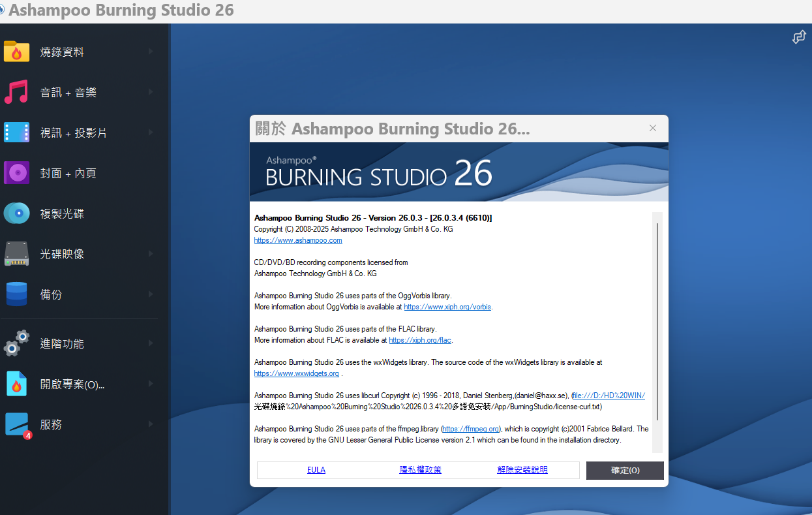This screenshot has height=515, width=812.
Task: Open the https://www.wxwidgets.org link
Action: click(x=297, y=373)
